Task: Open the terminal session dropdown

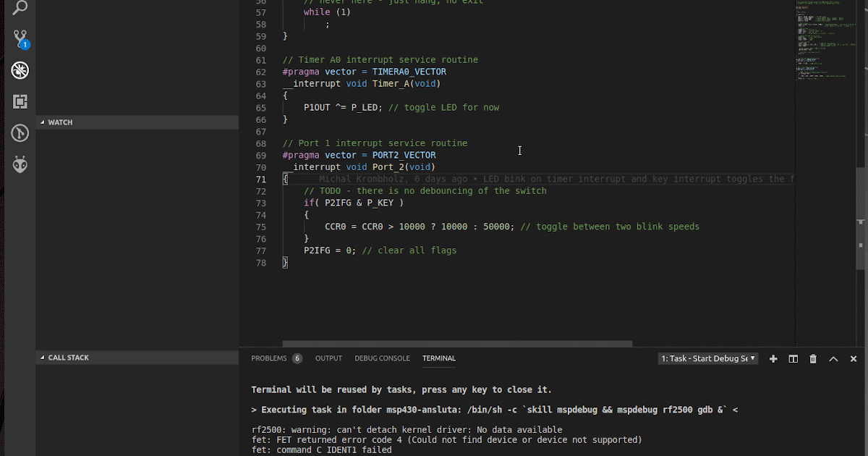Action: coord(707,358)
